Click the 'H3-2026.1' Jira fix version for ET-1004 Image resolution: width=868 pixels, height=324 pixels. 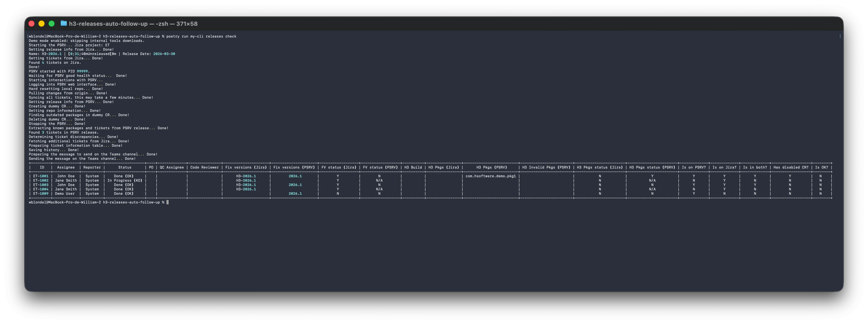(246, 189)
